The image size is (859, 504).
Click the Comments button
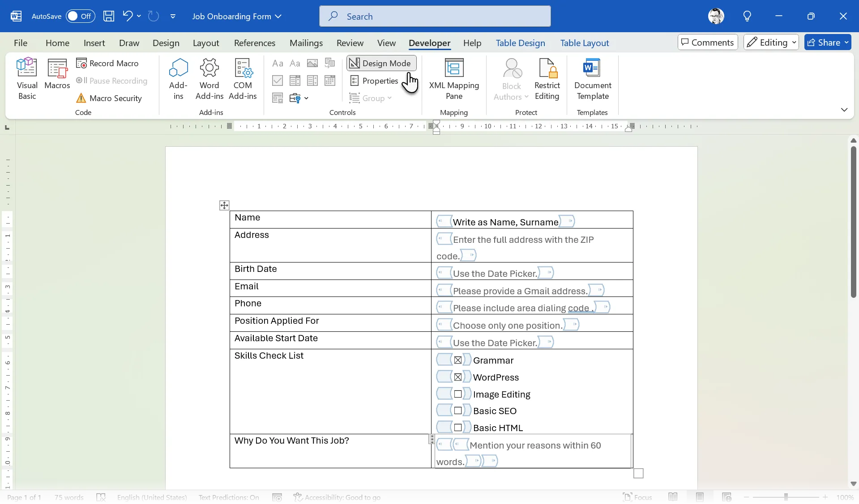[707, 42]
